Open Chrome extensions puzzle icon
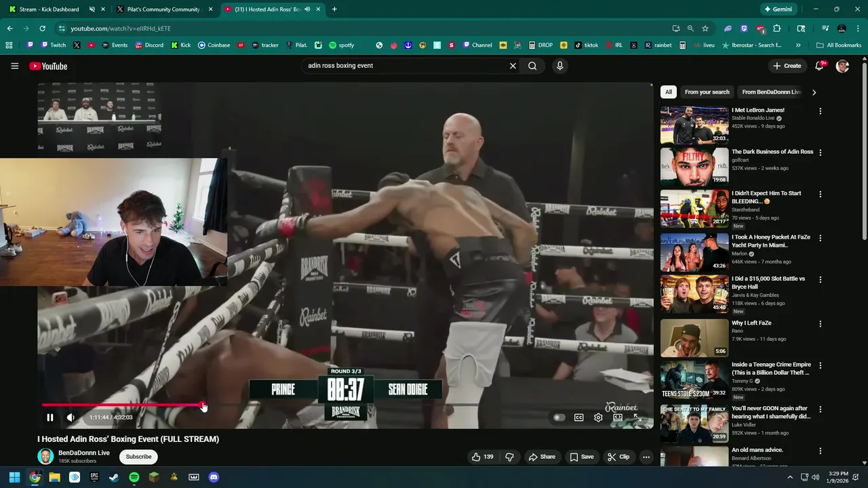Viewport: 868px width, 488px height. tap(777, 28)
